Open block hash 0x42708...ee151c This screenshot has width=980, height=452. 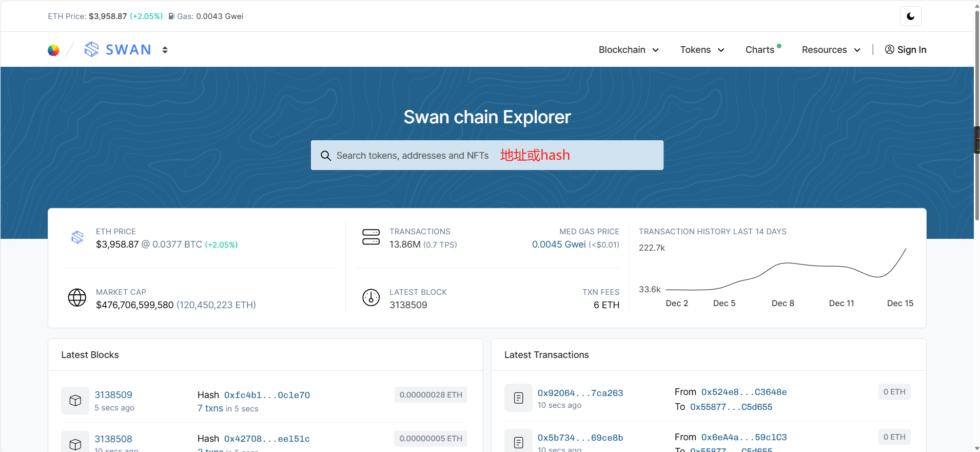point(267,439)
